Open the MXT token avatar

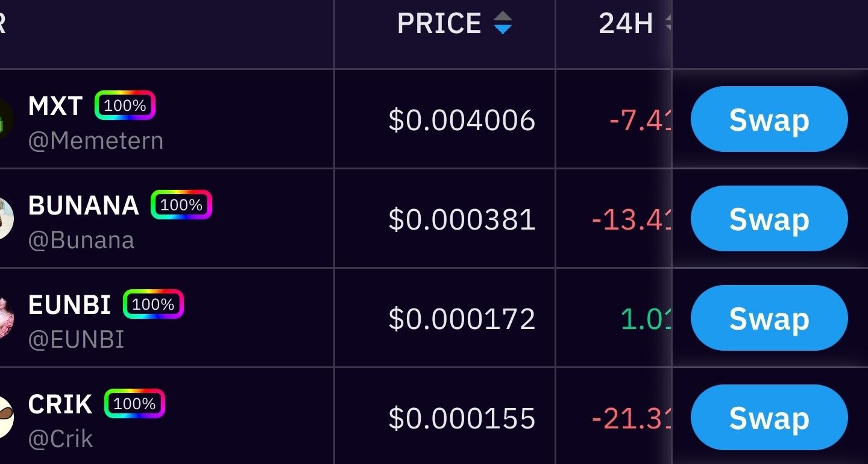pos(4,119)
